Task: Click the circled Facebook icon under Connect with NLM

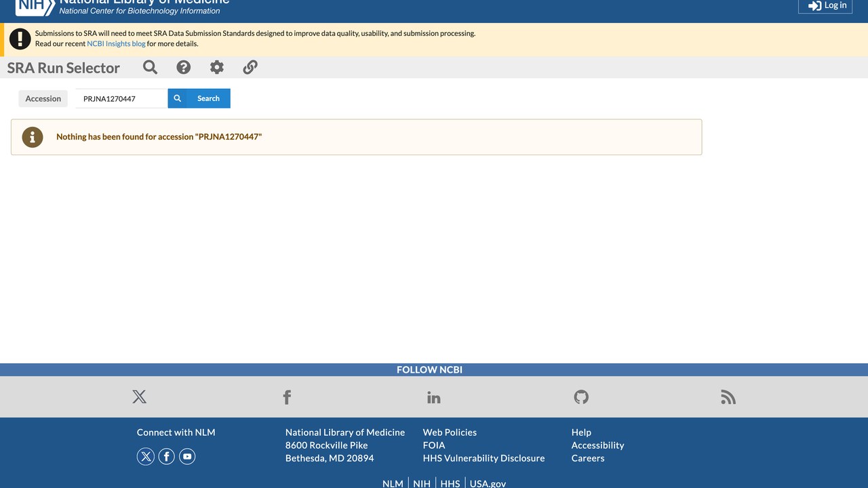Action: 167,457
